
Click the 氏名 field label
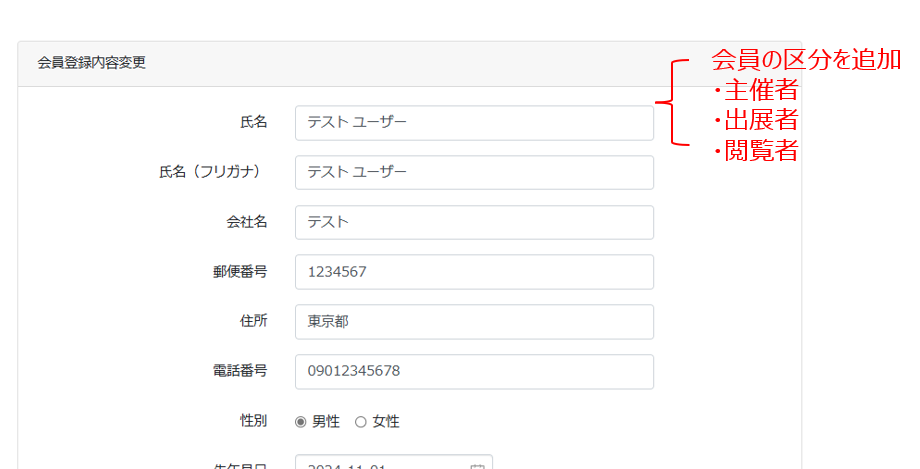(x=253, y=122)
